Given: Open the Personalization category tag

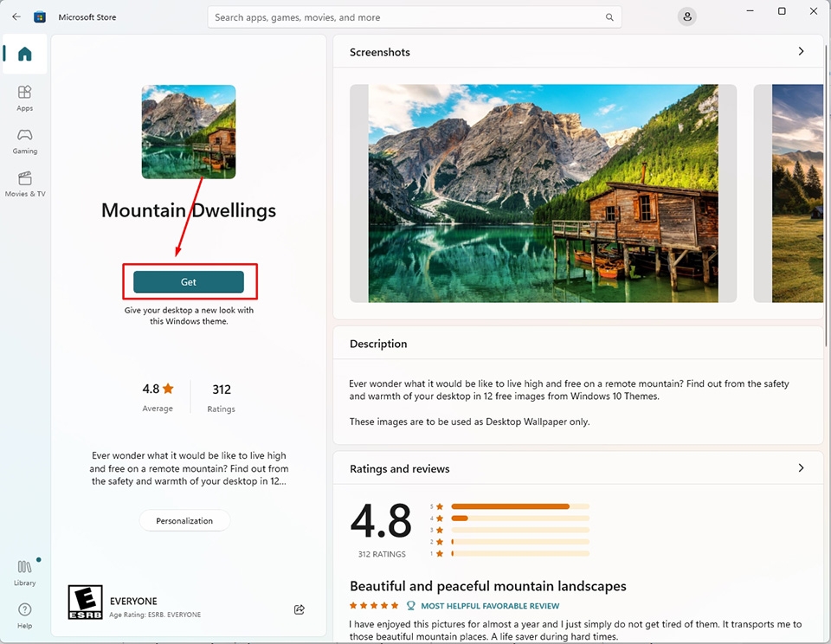Looking at the screenshot, I should (184, 520).
